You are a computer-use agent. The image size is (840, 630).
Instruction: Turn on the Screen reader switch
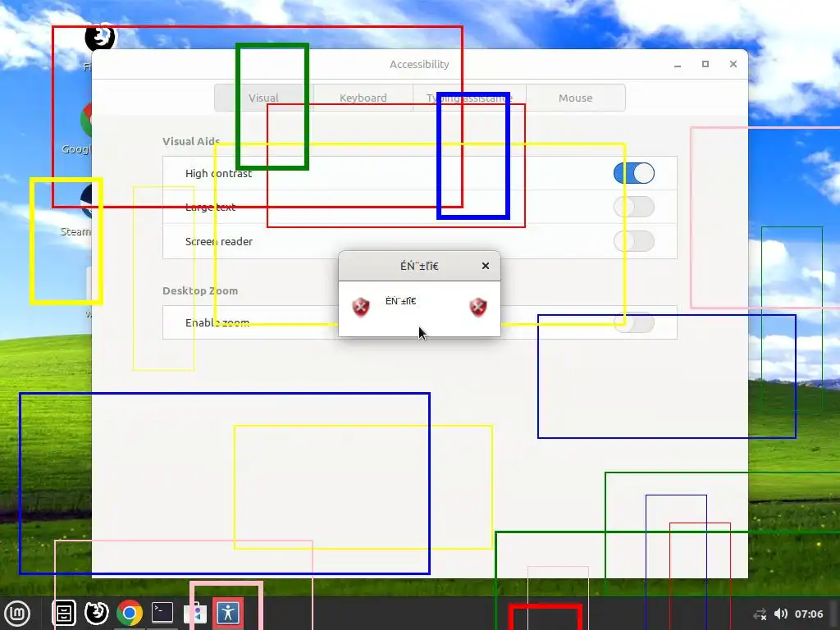tap(634, 241)
